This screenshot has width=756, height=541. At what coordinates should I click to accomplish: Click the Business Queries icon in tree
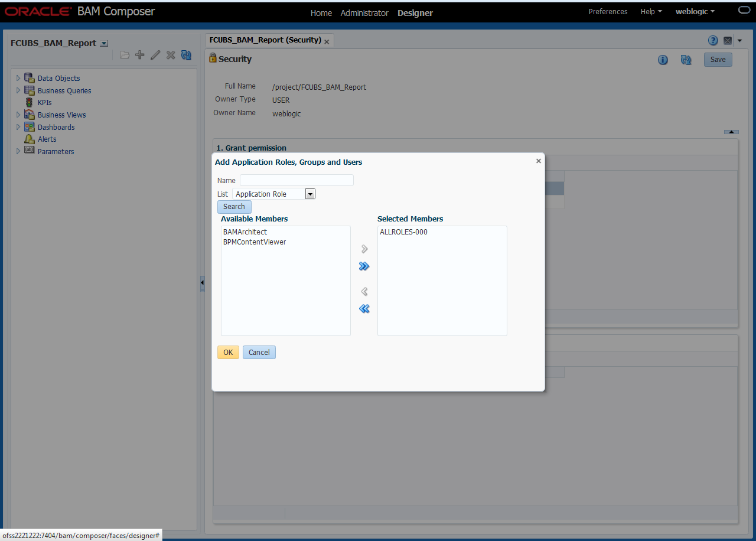click(x=29, y=90)
